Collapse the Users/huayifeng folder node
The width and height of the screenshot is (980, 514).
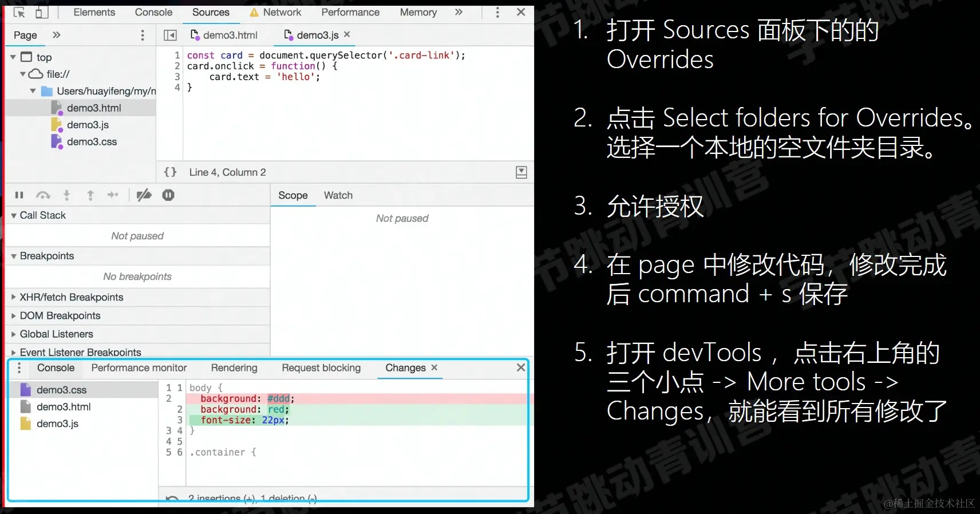click(33, 91)
